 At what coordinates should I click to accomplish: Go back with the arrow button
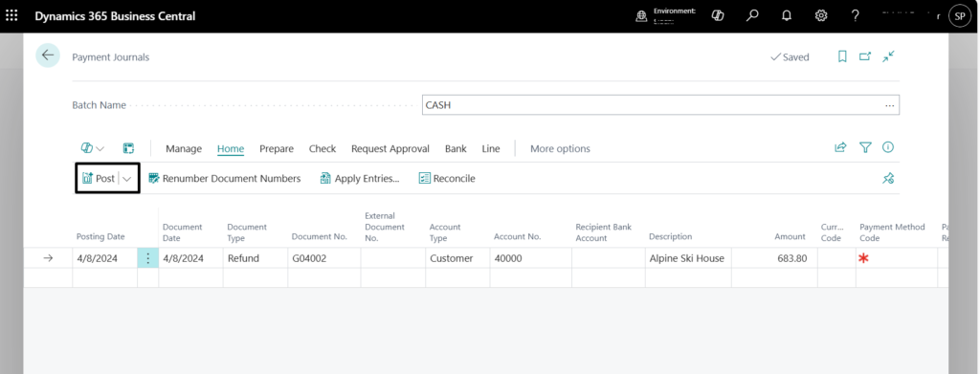pyautogui.click(x=48, y=55)
